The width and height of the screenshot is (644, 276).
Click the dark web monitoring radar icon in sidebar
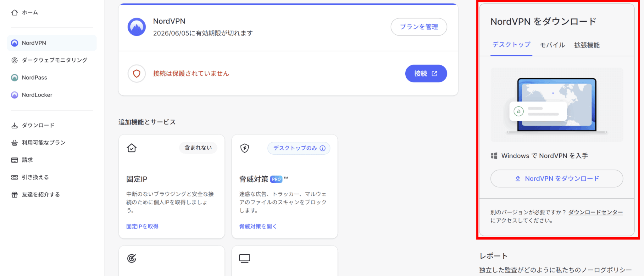pos(14,60)
